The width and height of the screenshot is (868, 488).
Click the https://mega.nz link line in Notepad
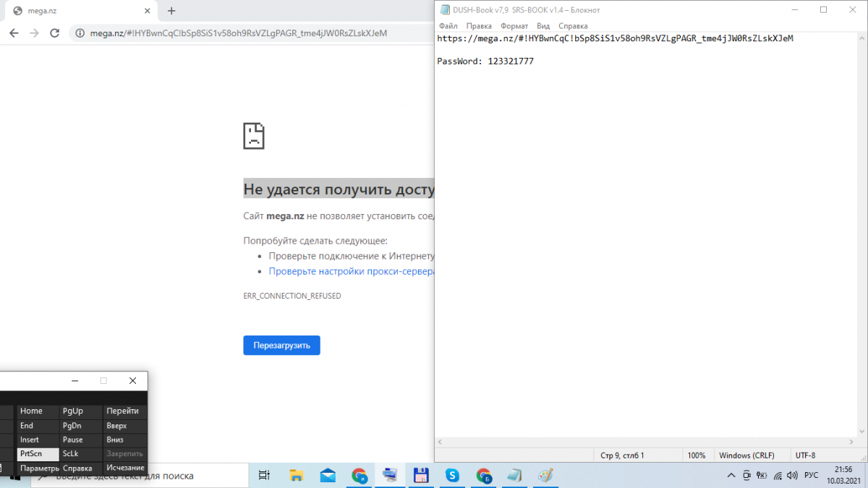coord(615,38)
